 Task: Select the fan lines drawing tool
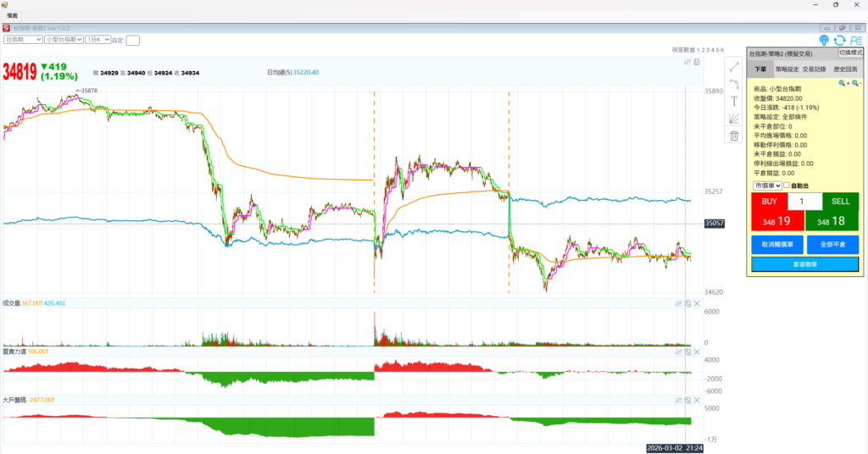(x=734, y=119)
